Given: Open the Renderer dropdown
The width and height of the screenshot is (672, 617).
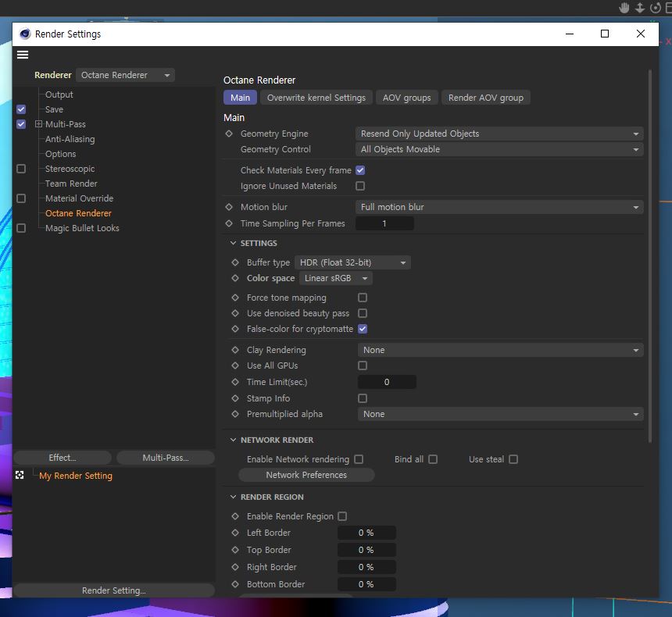Looking at the screenshot, I should pyautogui.click(x=126, y=75).
